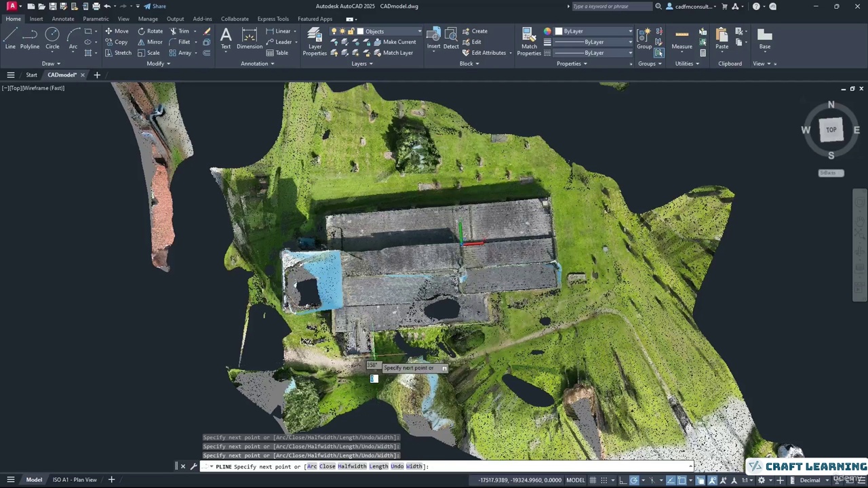Click the Group tool
This screenshot has width=868, height=488.
(x=644, y=39)
